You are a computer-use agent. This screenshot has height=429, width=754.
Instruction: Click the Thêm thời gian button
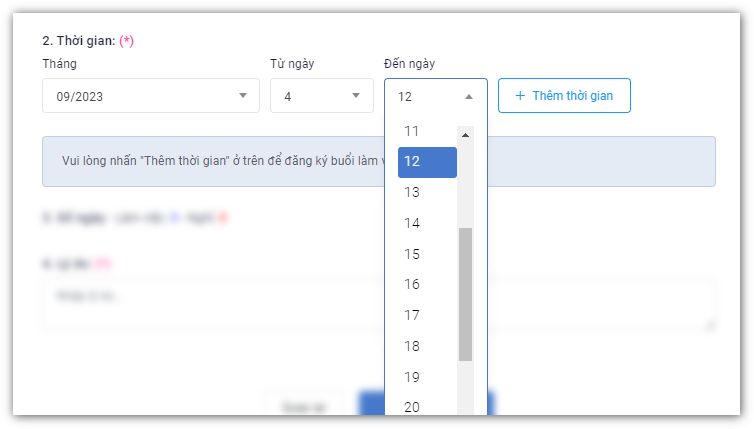[564, 96]
